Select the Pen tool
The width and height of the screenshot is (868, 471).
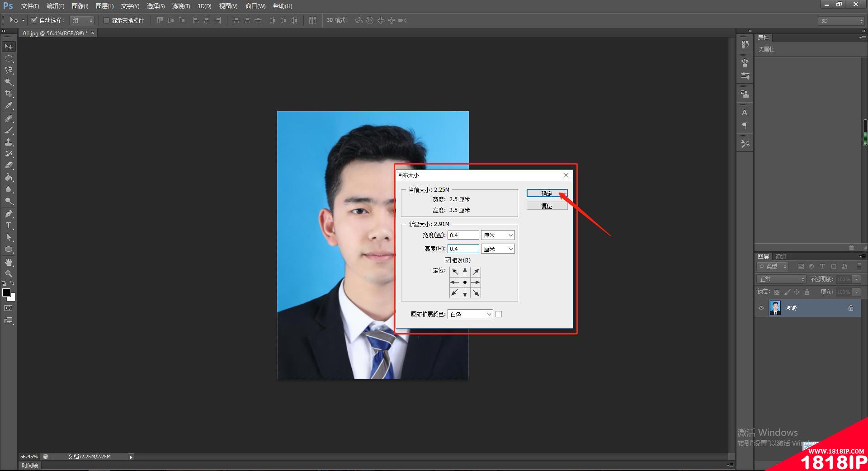(x=9, y=214)
